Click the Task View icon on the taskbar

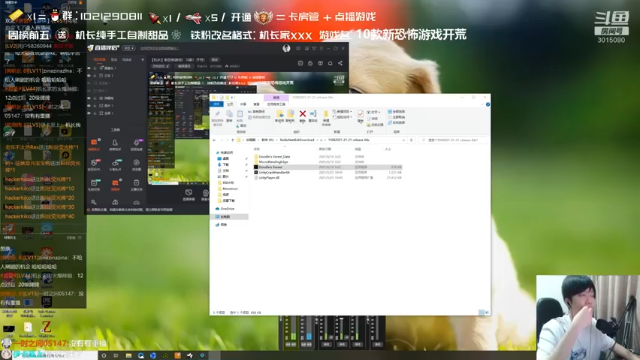coord(116,356)
